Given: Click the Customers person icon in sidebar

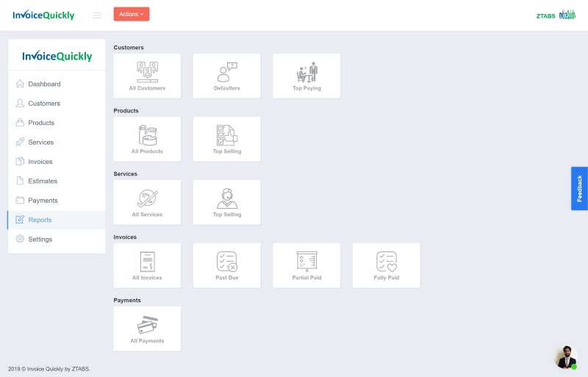Looking at the screenshot, I should tap(20, 103).
